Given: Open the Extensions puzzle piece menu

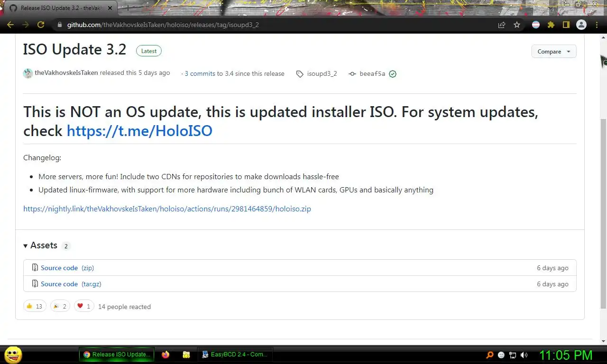Looking at the screenshot, I should pos(551,25).
